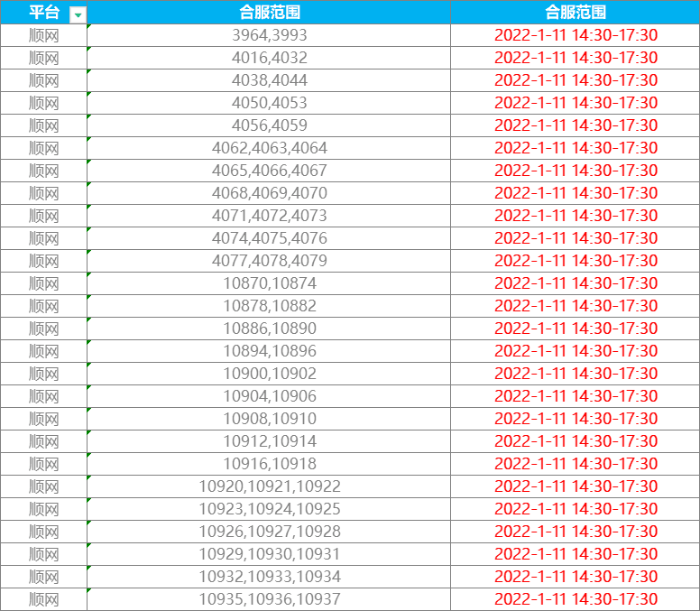Click 顺网 cell beside 3964,3993

click(43, 35)
